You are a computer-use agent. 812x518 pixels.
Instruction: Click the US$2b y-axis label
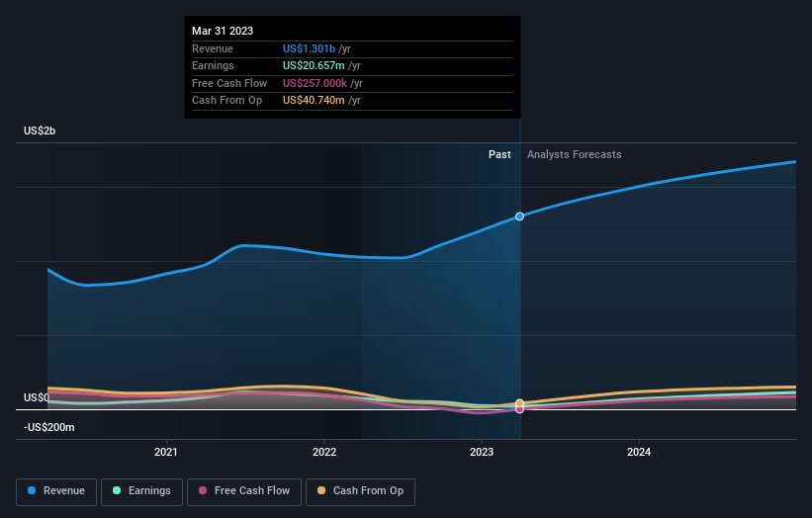point(40,130)
